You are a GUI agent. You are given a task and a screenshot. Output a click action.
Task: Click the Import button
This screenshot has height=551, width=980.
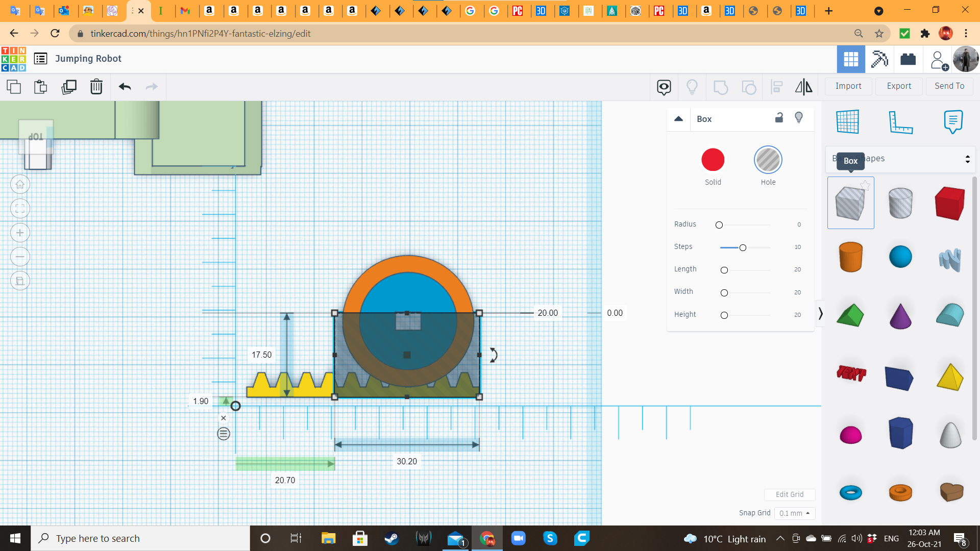(848, 86)
